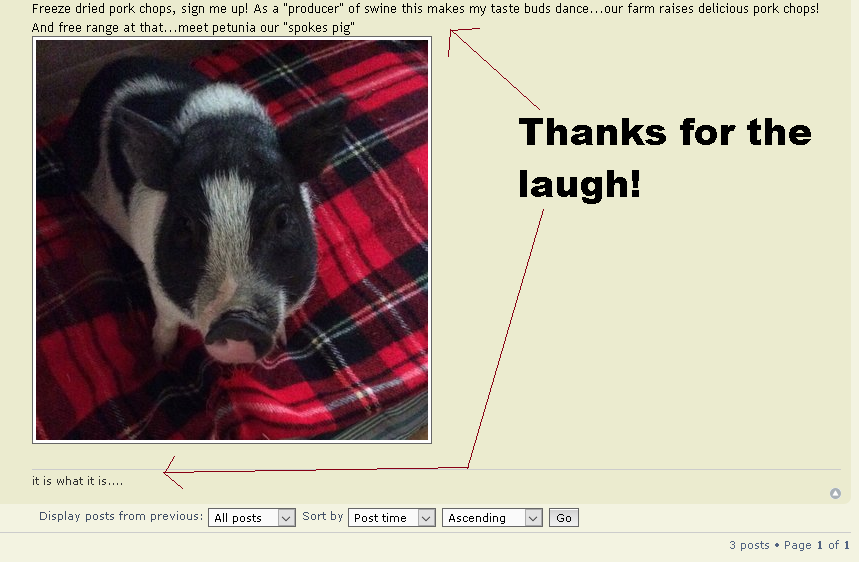Click the word "laugh!" in the annotation

579,184
